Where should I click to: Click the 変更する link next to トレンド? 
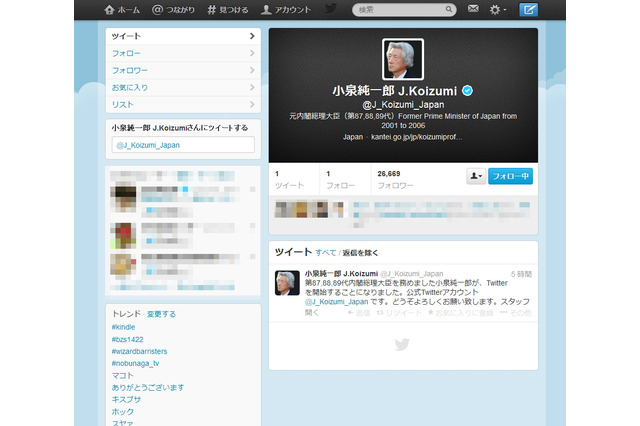click(161, 314)
